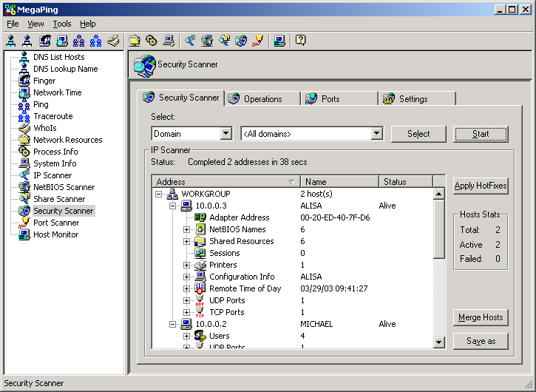The image size is (536, 392).
Task: Click the Help question mark toolbar icon
Action: click(x=300, y=41)
